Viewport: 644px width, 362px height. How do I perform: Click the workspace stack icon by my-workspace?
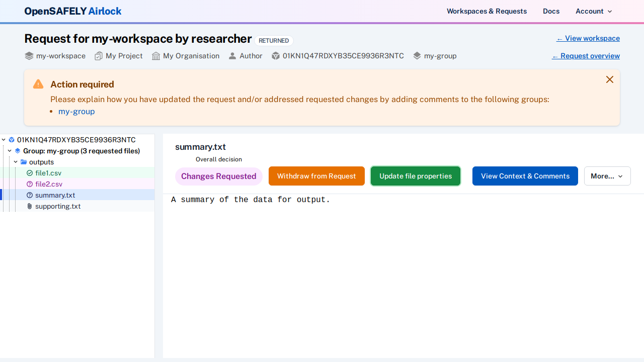tap(29, 56)
